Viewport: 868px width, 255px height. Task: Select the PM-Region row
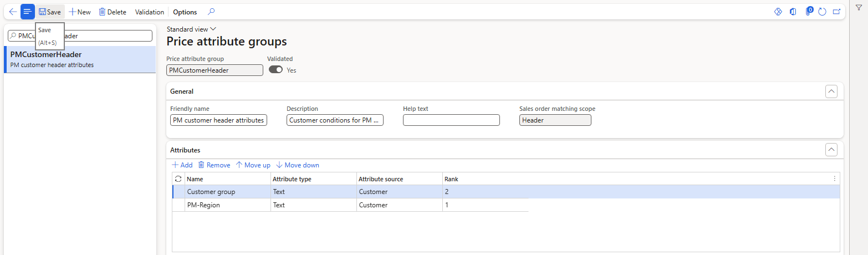click(x=350, y=205)
